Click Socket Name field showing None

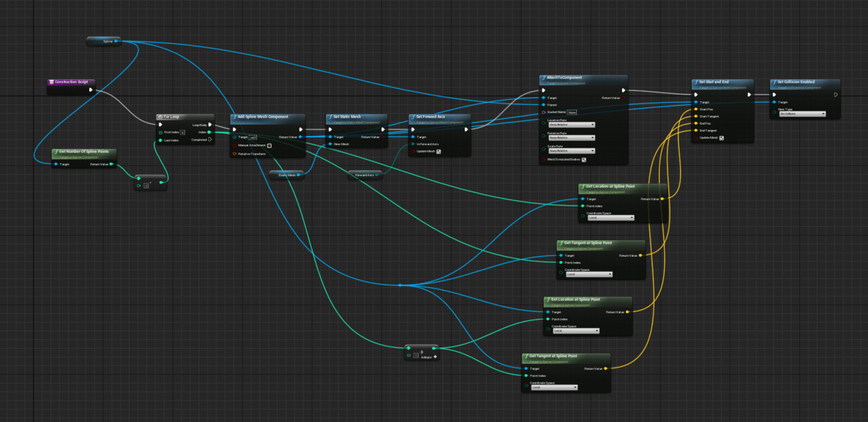[x=572, y=112]
